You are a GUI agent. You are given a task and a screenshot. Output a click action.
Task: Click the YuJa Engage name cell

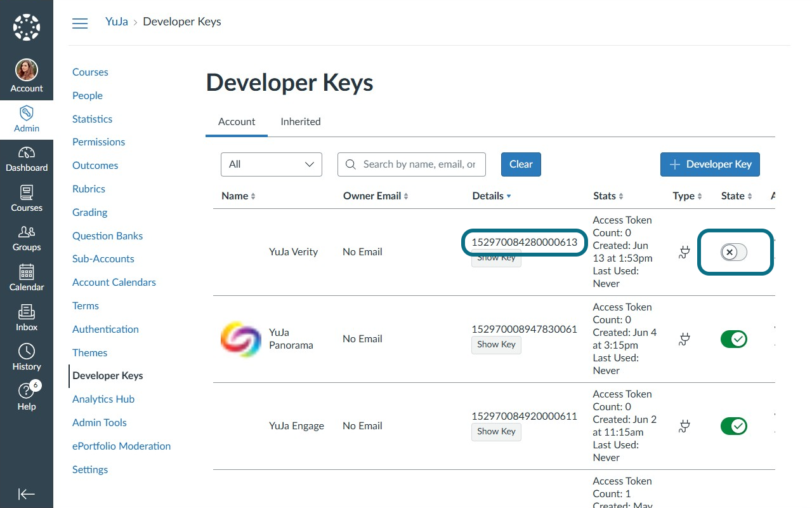(296, 426)
